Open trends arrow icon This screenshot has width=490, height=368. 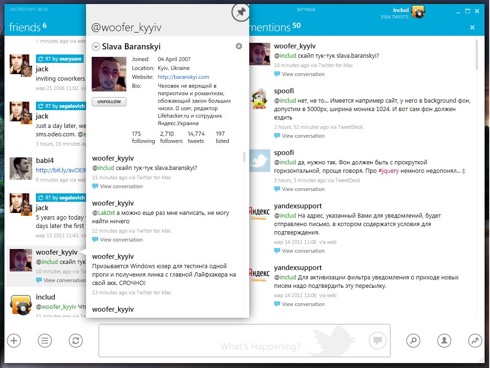(475, 341)
